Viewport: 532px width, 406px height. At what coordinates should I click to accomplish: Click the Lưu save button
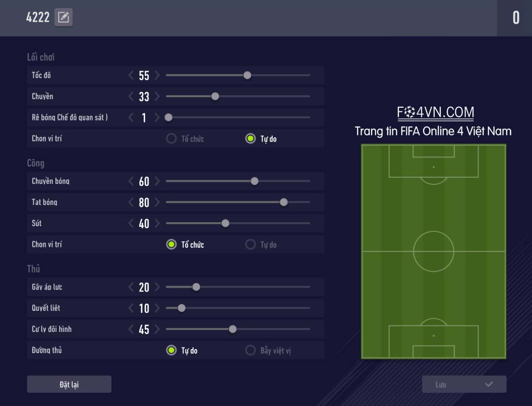click(464, 384)
